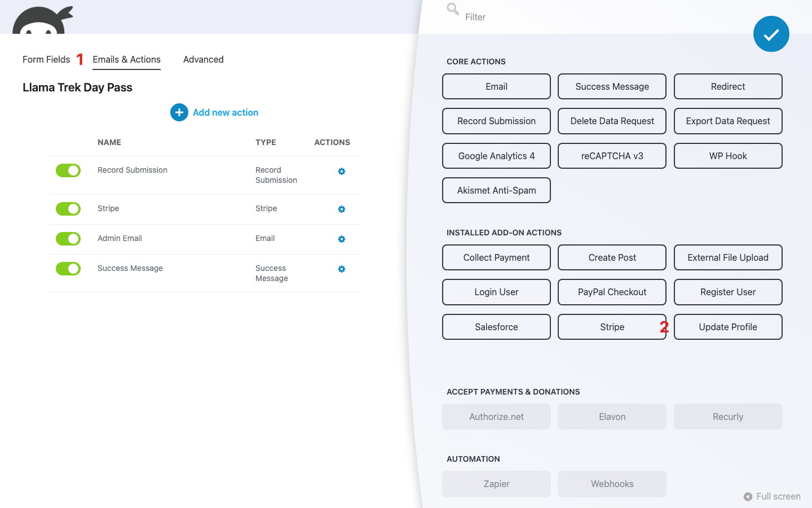
Task: Choose PayPal Checkout action
Action: 612,292
